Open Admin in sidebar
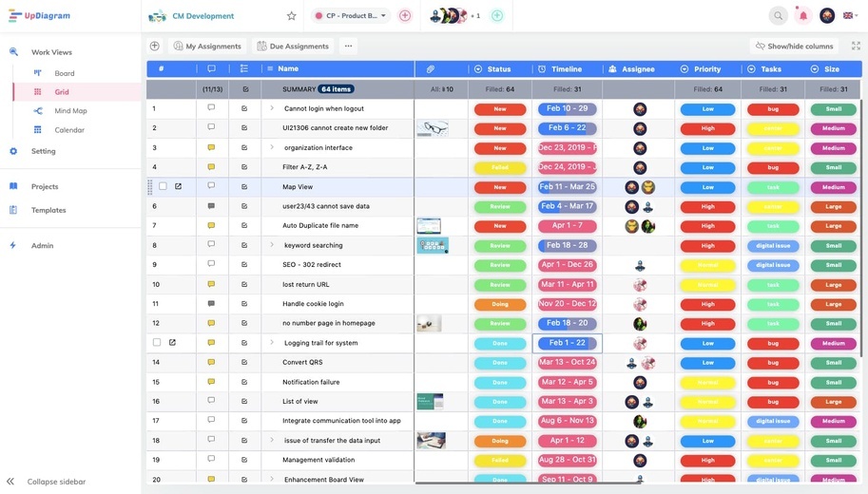The image size is (868, 494). tap(42, 246)
